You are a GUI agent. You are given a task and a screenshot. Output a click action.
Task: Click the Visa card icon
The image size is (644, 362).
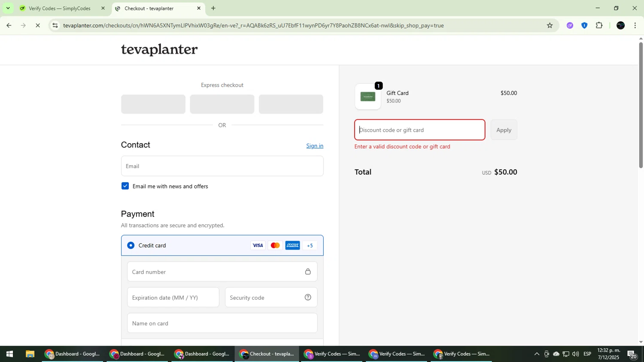tap(258, 245)
